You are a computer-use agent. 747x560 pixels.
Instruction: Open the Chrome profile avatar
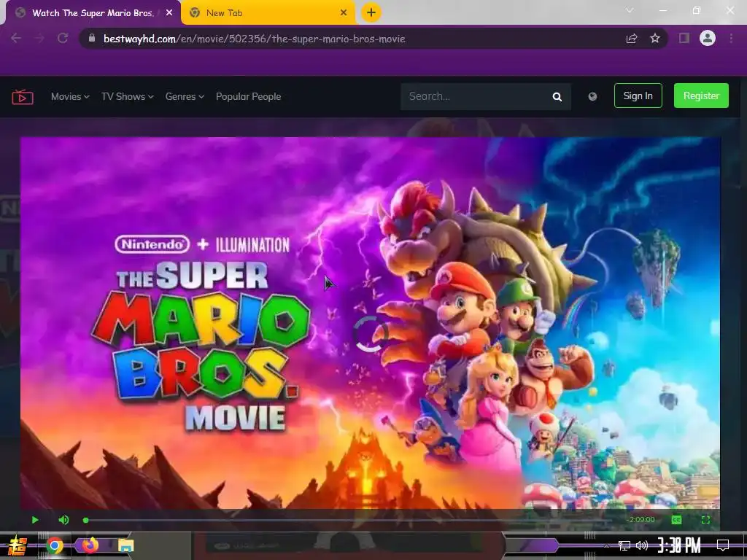click(708, 38)
